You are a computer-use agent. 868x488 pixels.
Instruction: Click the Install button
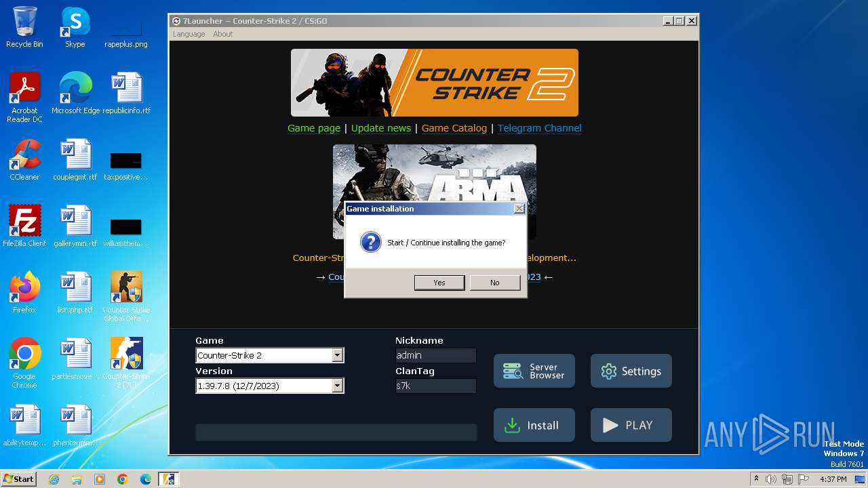[x=534, y=425]
